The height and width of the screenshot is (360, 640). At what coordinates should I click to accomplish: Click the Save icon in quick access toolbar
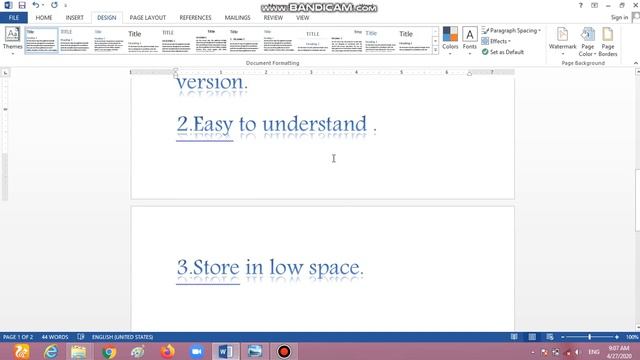[22, 5]
